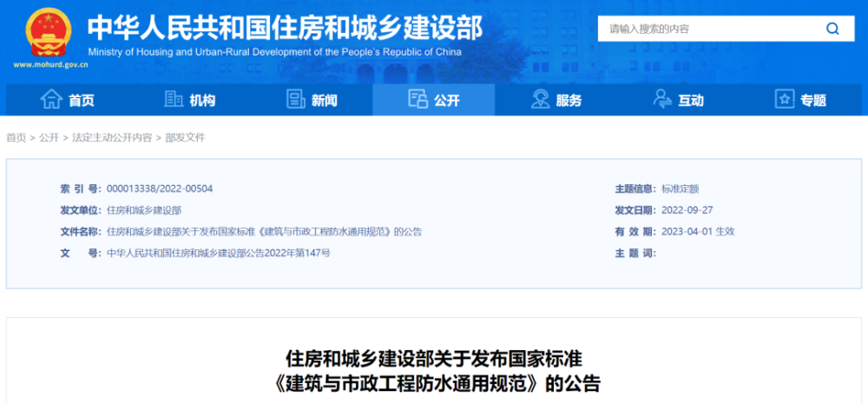Screen dimensions: 868x404
Task: Click the 发文单位 label
Action: coord(81,210)
